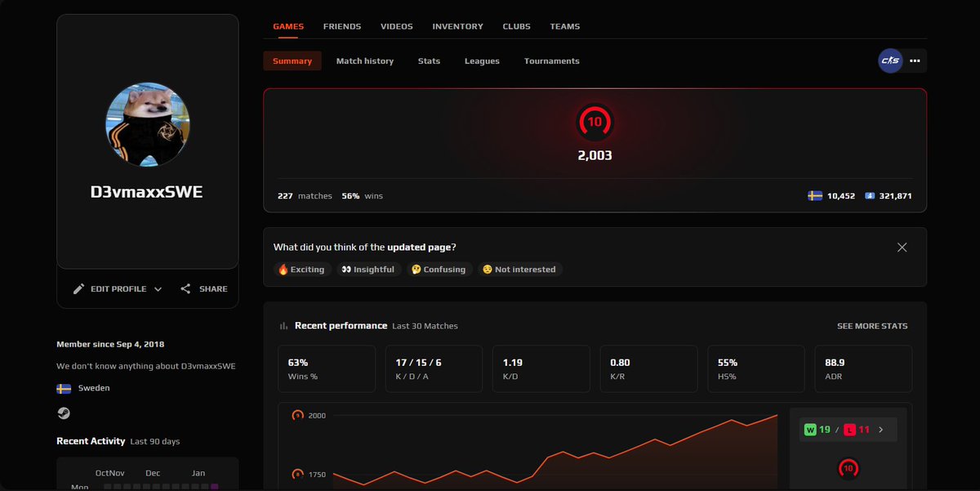Screen dimensions: 980x491
Task: Click the Sweden flag ranking icon
Action: click(815, 196)
